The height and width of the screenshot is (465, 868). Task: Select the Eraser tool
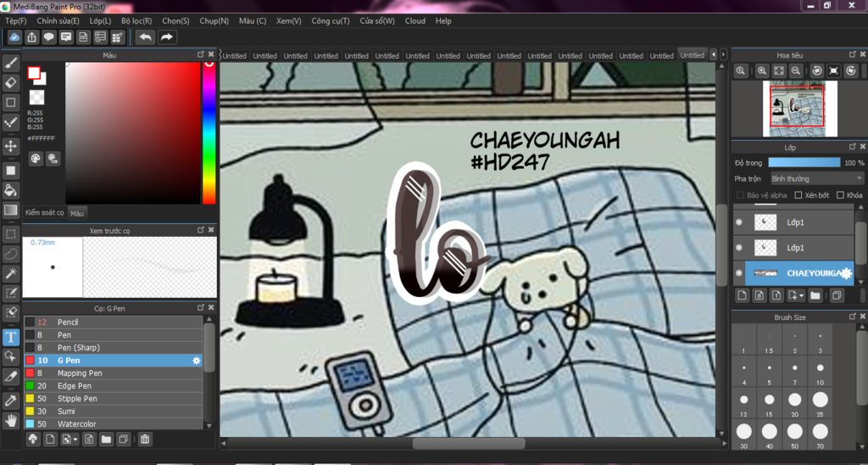[x=10, y=82]
